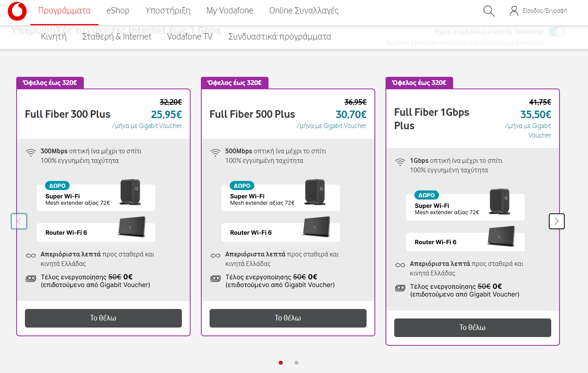Click Το θέλω for Full Fiber 1Gbps Plus

473,328
